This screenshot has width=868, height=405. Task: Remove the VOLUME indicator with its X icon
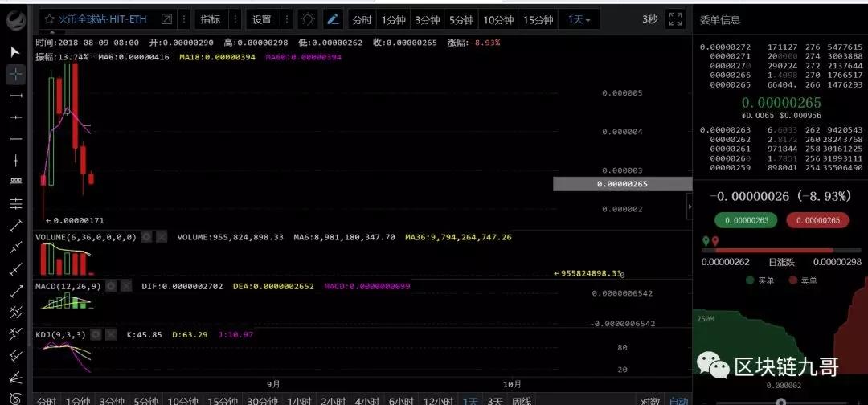[x=161, y=237]
